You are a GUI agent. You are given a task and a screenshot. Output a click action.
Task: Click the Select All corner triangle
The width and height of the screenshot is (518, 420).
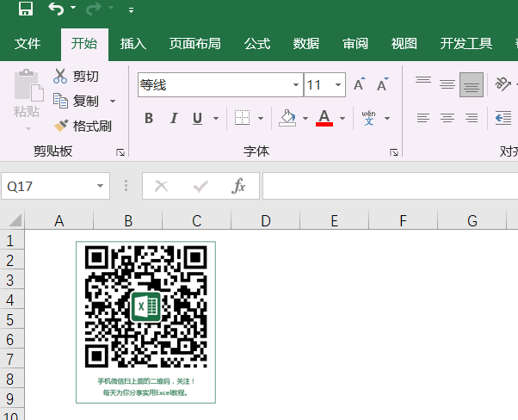(15, 220)
